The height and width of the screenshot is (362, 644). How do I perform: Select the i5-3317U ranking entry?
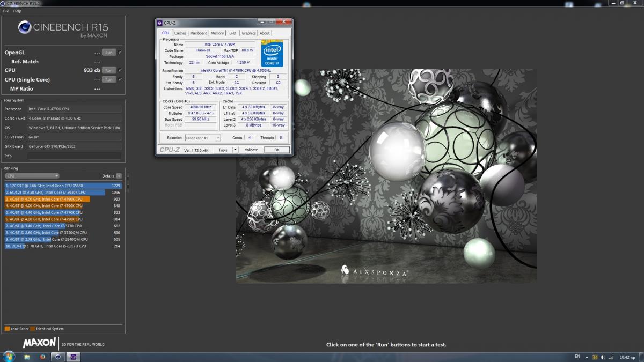(63, 246)
